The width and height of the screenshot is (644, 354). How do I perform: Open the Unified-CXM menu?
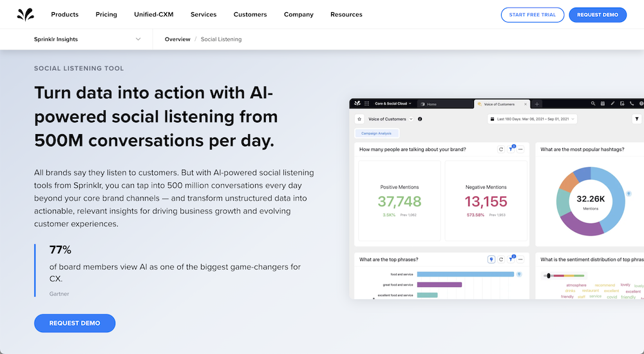tap(154, 14)
